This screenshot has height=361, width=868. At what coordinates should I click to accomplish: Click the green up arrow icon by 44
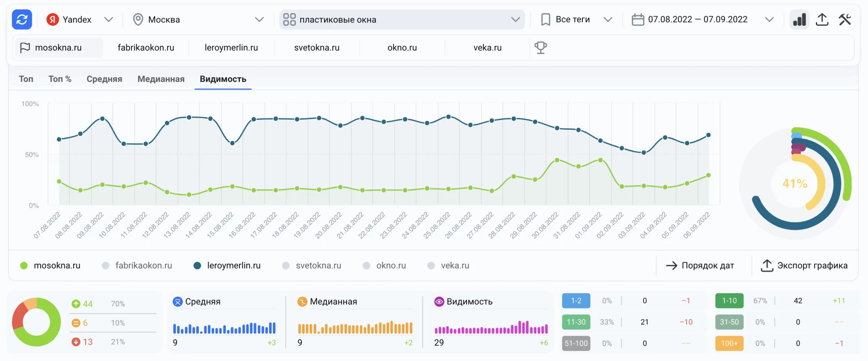click(x=76, y=304)
